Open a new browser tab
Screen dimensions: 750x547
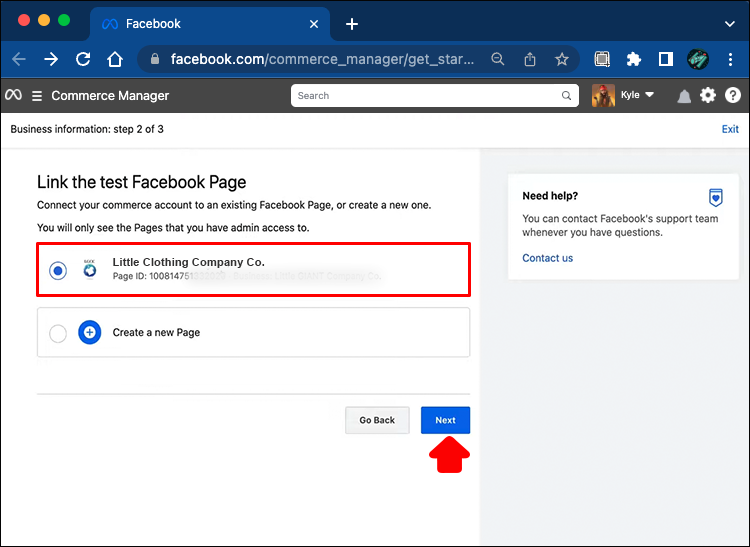click(352, 24)
